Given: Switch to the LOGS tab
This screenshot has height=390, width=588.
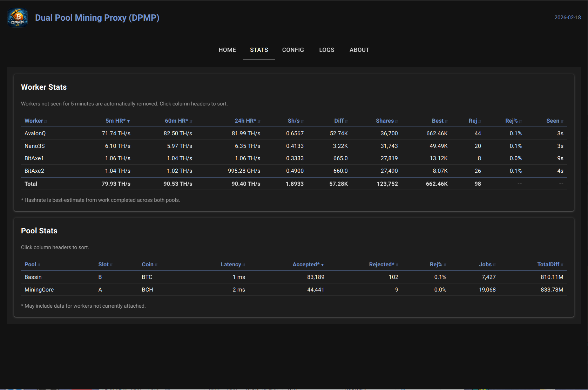Looking at the screenshot, I should click(x=326, y=50).
